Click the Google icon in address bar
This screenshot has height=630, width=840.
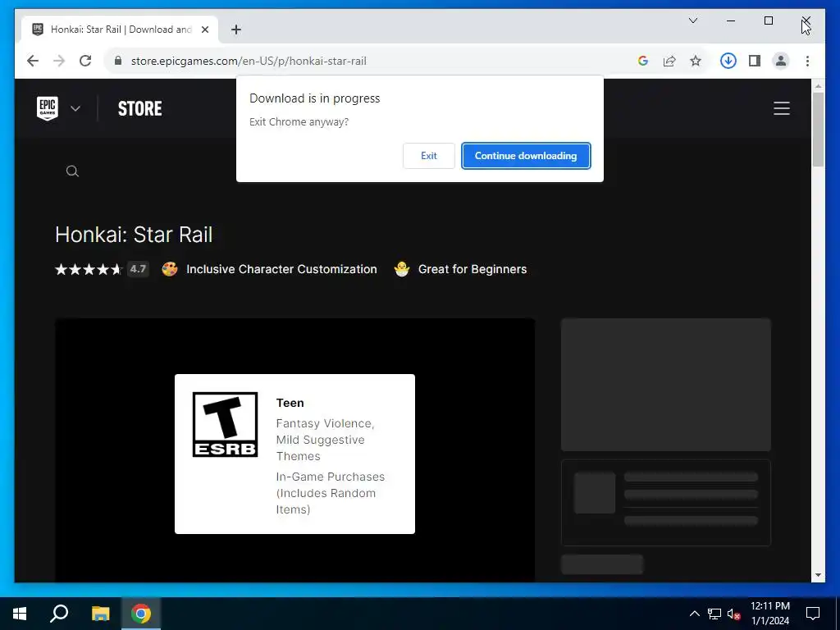[x=643, y=61]
